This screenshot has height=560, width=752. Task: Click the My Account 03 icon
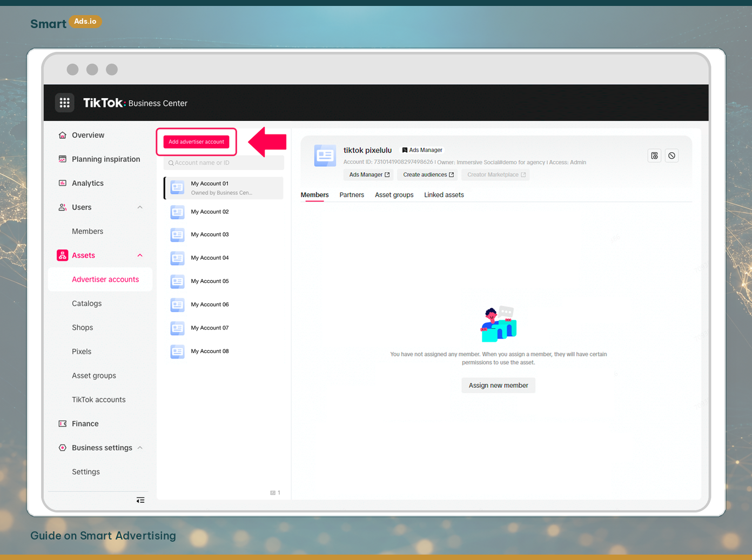pyautogui.click(x=178, y=235)
